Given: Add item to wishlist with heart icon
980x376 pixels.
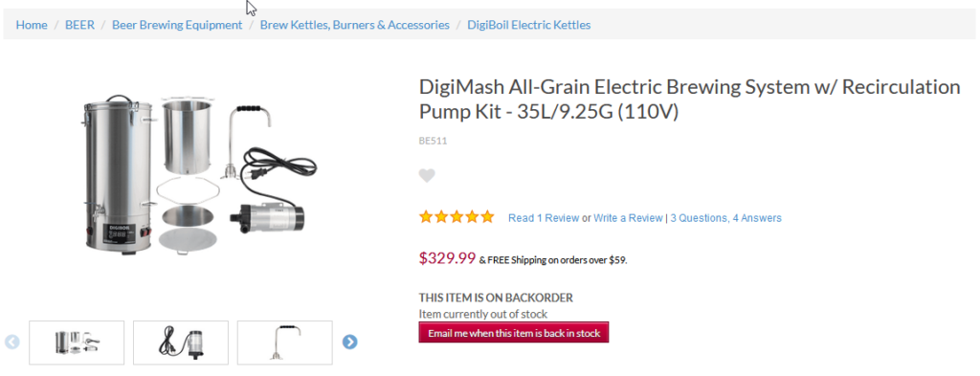Looking at the screenshot, I should (427, 175).
